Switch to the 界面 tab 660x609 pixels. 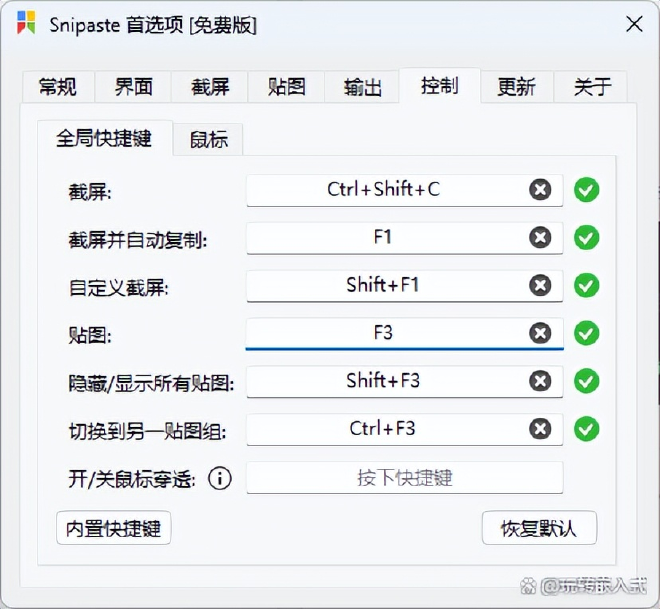133,87
